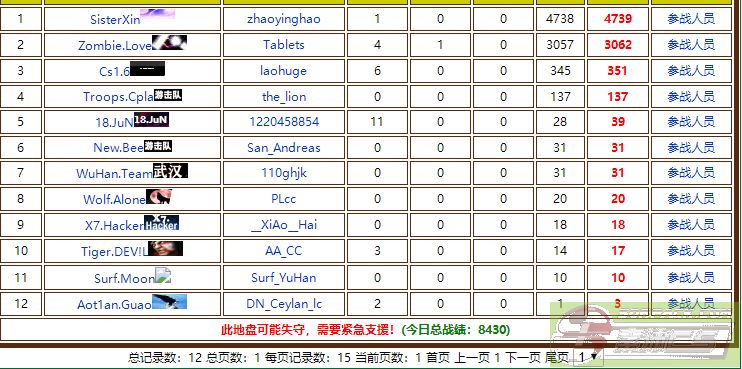Click the Zombie.Love clan logo image
742x369 pixels.
pyautogui.click(x=169, y=43)
